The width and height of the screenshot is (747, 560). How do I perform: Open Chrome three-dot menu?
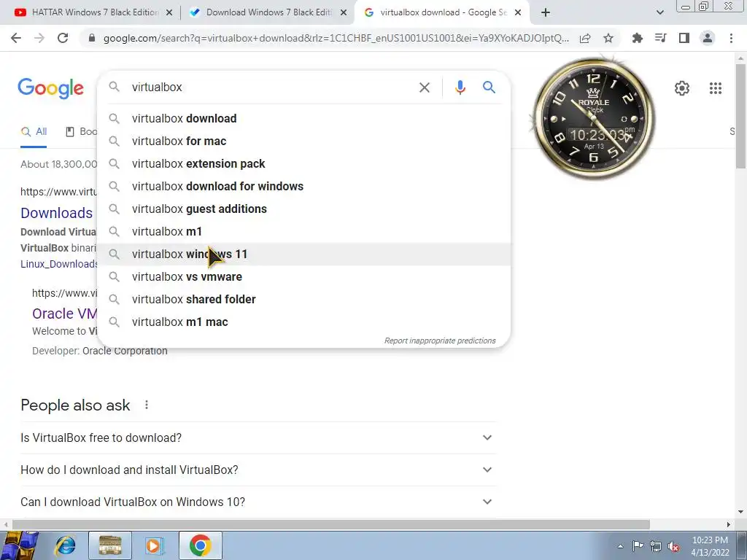pyautogui.click(x=731, y=38)
